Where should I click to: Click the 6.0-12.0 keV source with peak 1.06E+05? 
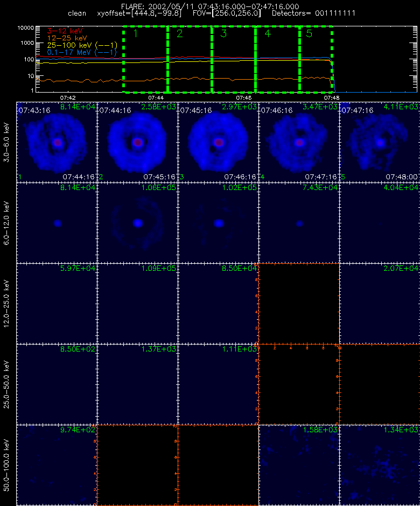[x=138, y=223]
